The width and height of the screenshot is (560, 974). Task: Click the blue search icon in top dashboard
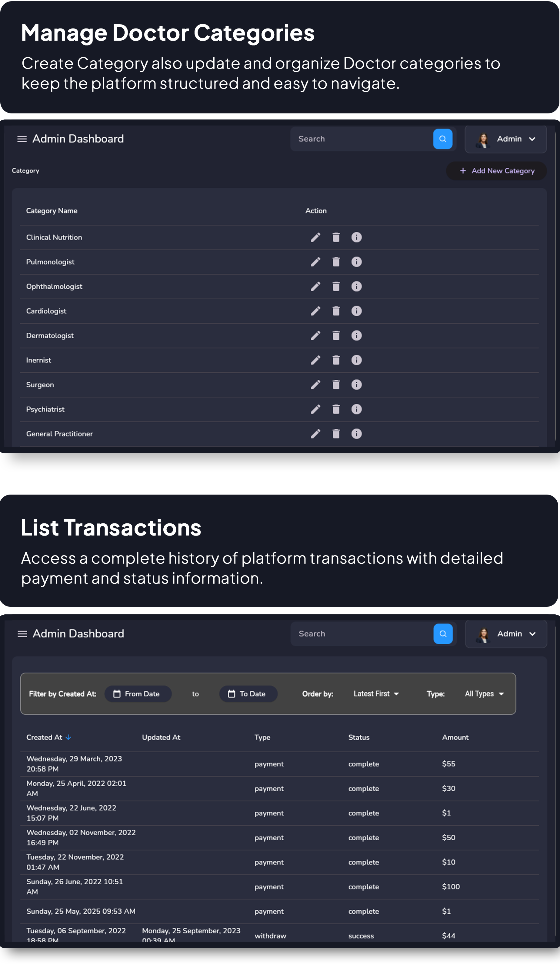pos(443,139)
